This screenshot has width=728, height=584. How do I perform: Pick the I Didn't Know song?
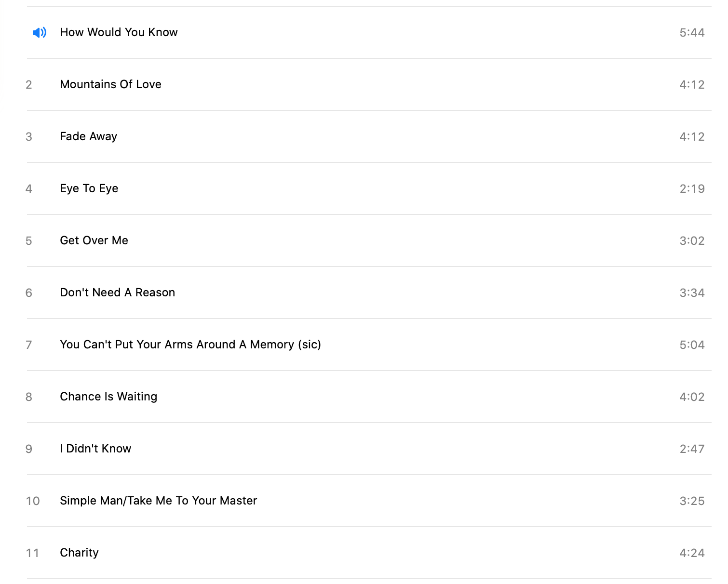[95, 449]
